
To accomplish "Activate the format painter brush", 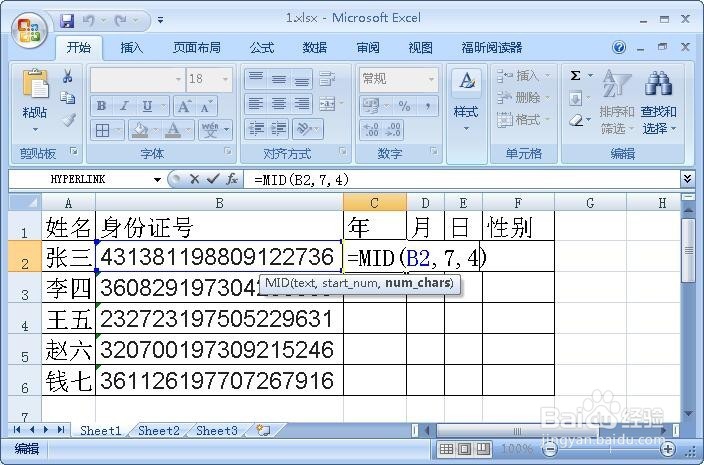I will click(x=69, y=119).
